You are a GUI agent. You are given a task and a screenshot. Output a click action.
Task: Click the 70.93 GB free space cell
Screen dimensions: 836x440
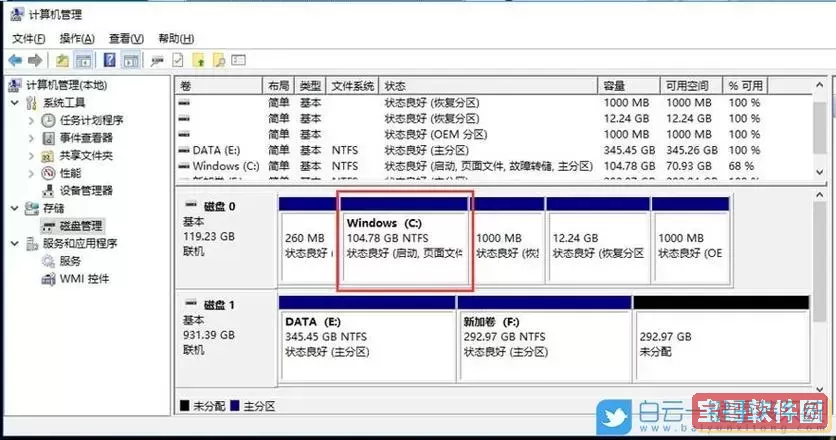click(688, 166)
